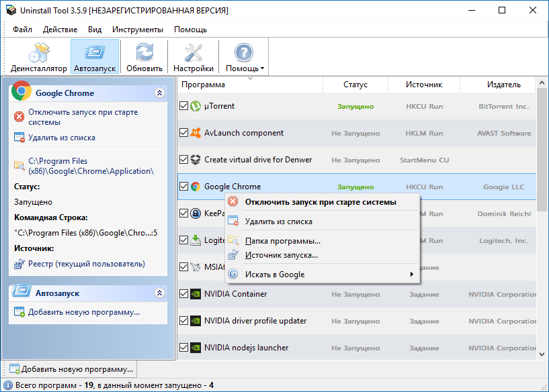The width and height of the screenshot is (549, 392).
Task: Click the KeePass lock icon in list
Action: click(196, 213)
